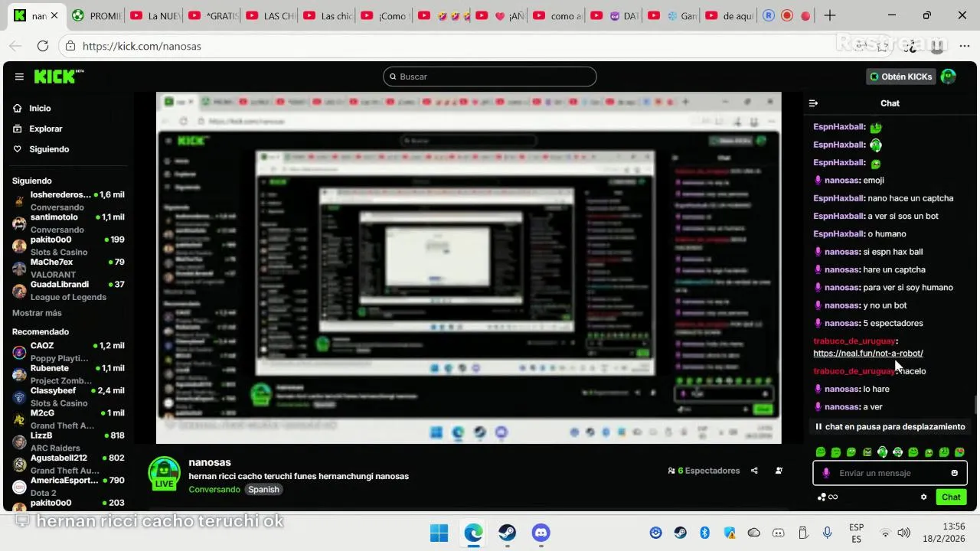Click EspnHaxball in 'nano hace un captcha' message
The width and height of the screenshot is (980, 551).
click(x=839, y=198)
